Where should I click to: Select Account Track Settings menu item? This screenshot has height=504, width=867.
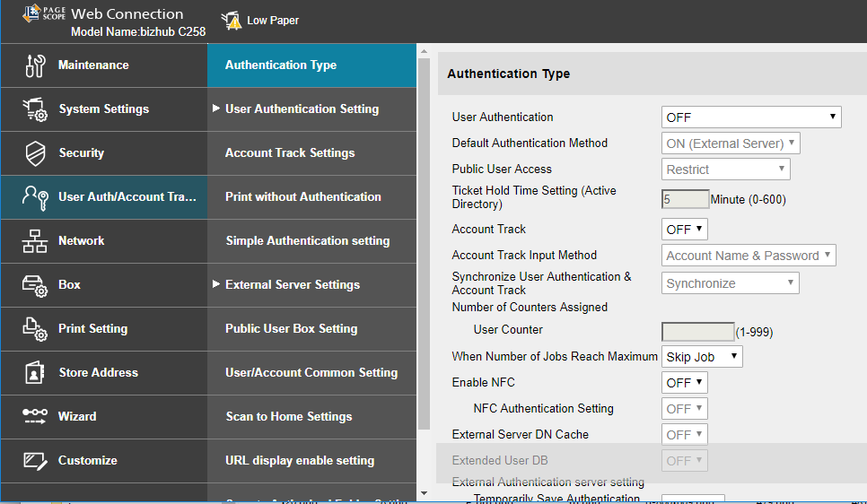[x=290, y=153]
